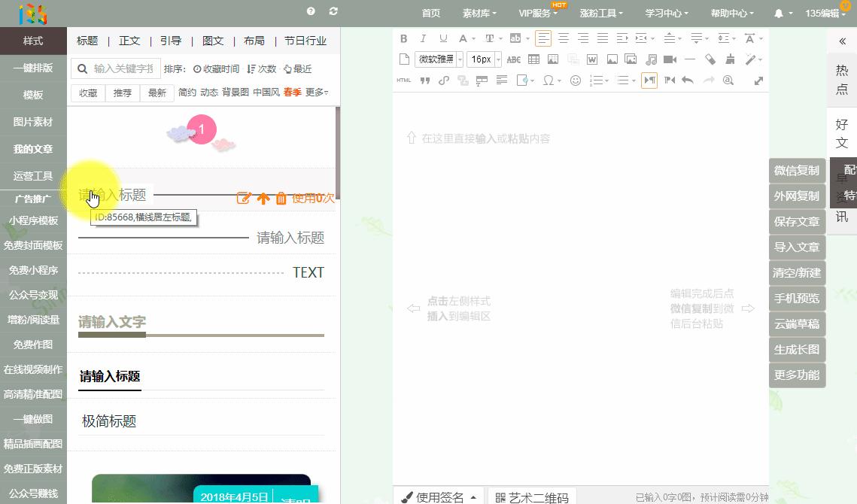
Task: Open the font color picker
Action: click(463, 38)
